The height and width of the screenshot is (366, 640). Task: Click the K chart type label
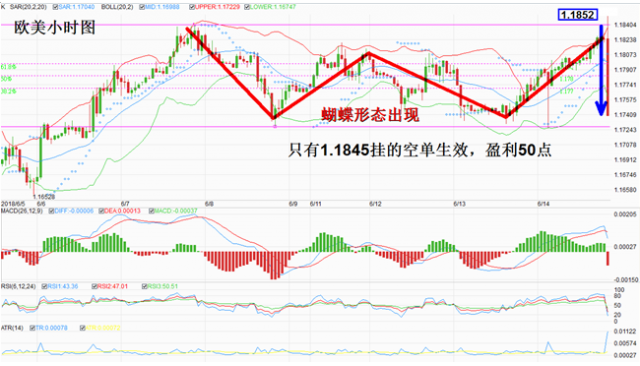(3, 7)
